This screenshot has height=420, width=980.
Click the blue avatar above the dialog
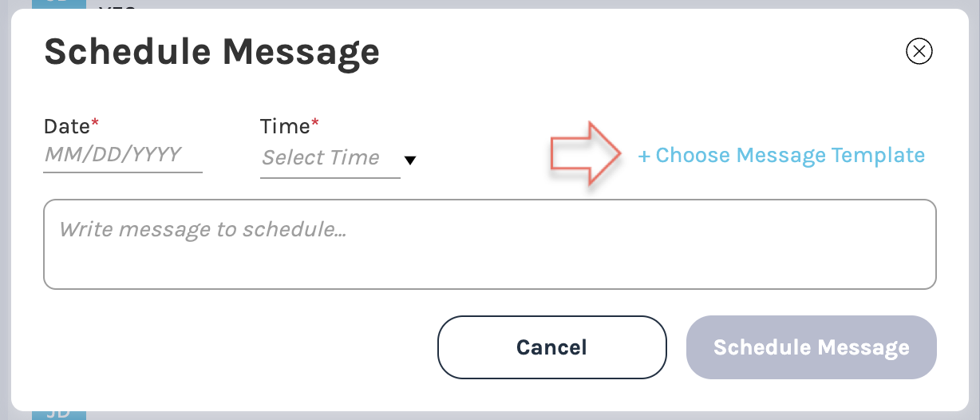59,5
